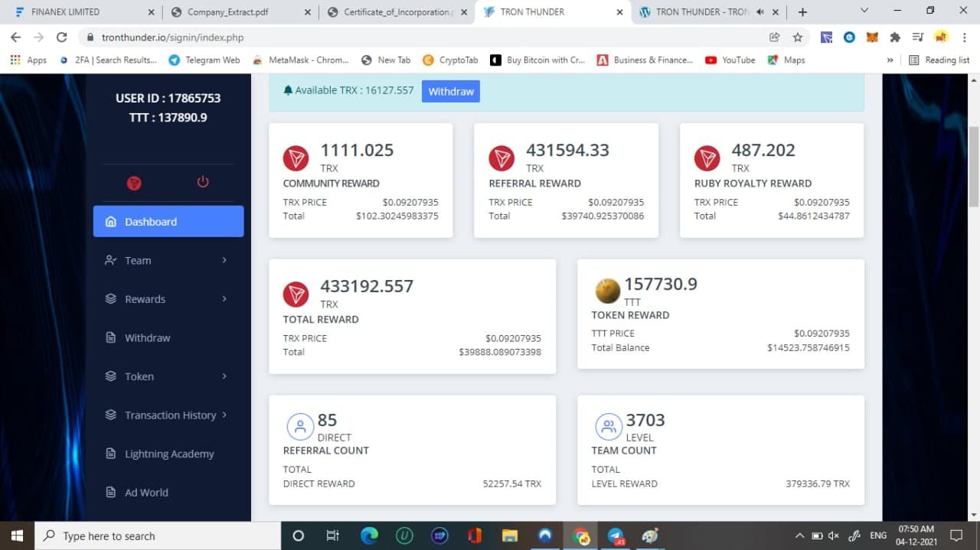Screen dimensions: 980x550
Task: Click the red power logout icon
Action: coord(203,182)
